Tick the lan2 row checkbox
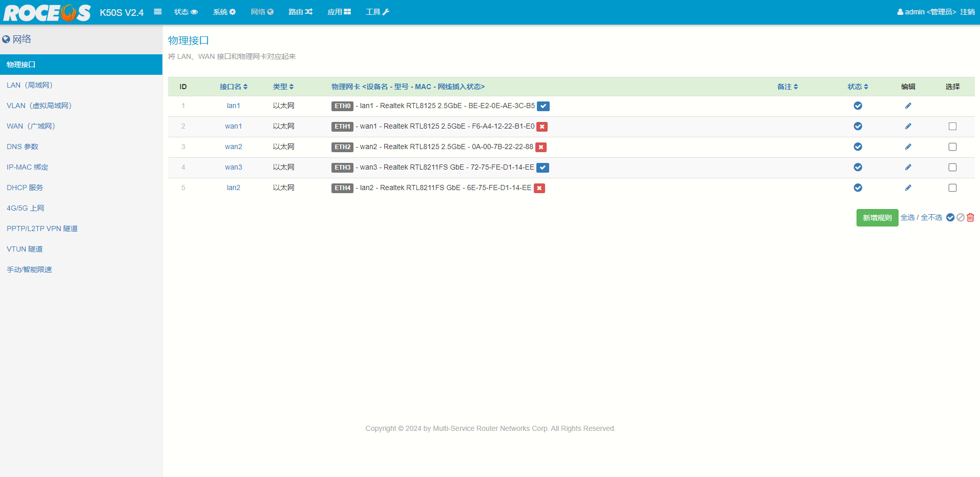The height and width of the screenshot is (477, 980). (x=952, y=188)
